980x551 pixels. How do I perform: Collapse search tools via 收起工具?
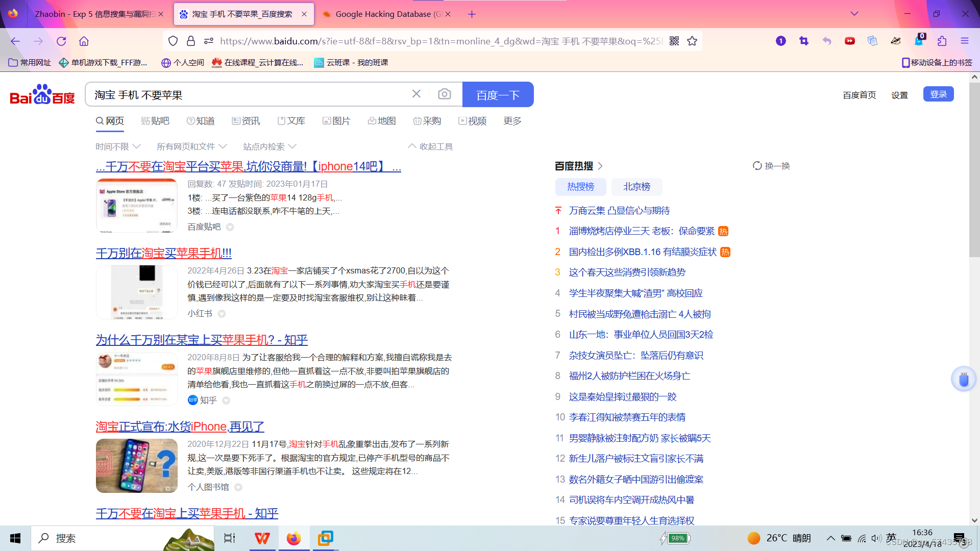[430, 147]
